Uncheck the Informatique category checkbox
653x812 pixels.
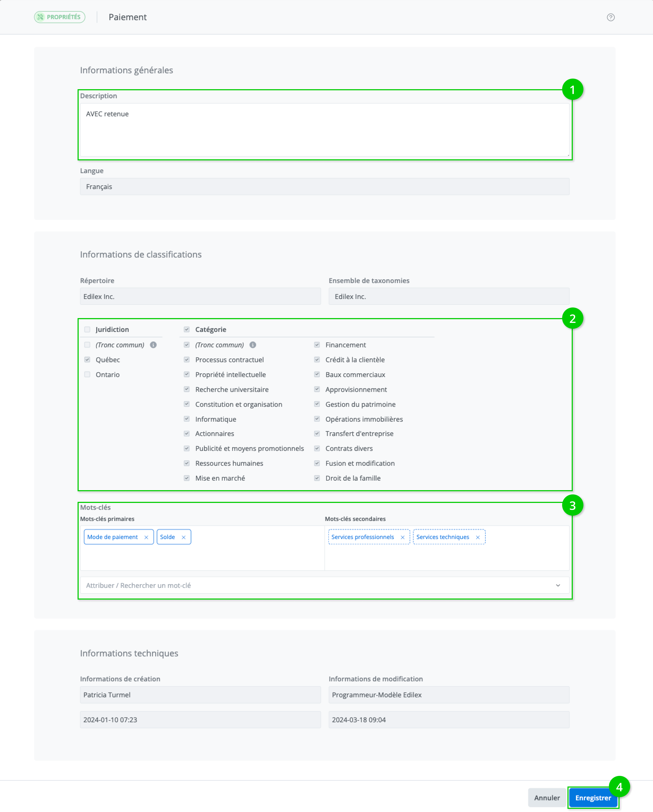coord(186,419)
